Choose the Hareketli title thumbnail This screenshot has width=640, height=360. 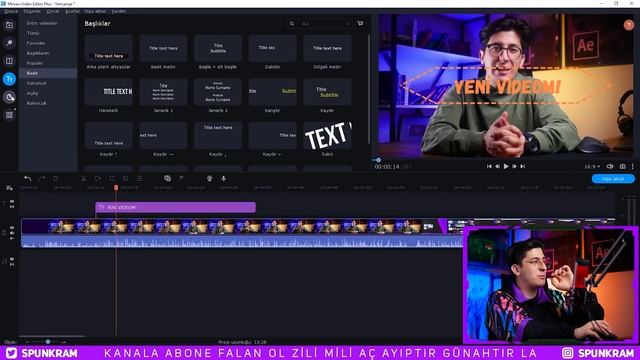(109, 92)
